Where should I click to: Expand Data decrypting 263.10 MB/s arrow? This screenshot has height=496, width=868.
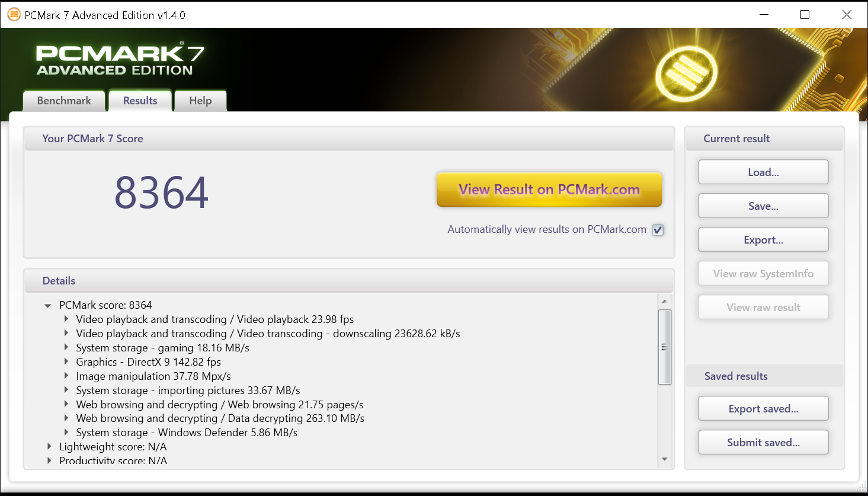tap(66, 418)
